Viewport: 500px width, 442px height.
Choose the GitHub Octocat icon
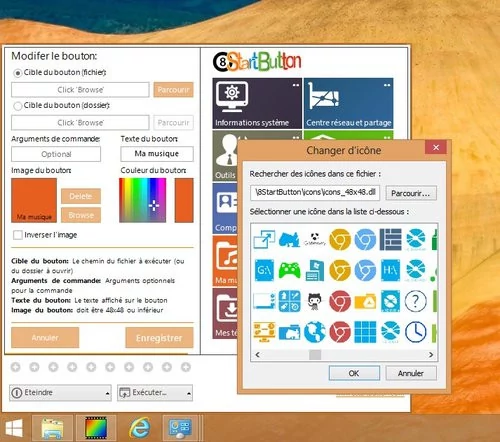point(314,300)
